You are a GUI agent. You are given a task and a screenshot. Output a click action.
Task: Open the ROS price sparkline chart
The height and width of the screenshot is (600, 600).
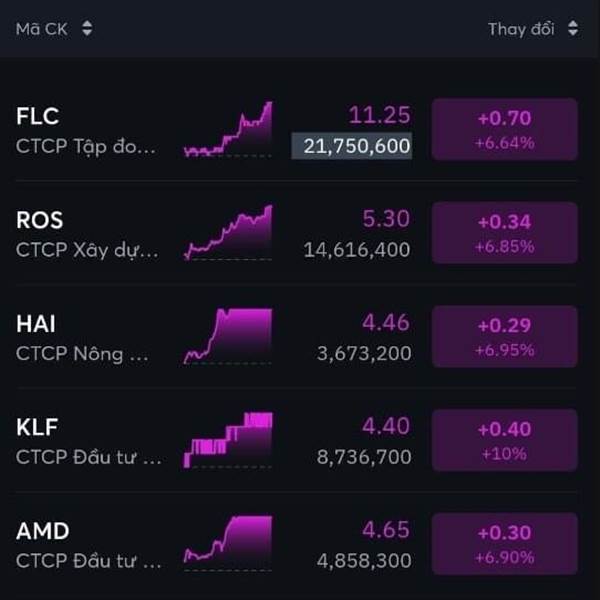click(x=228, y=233)
